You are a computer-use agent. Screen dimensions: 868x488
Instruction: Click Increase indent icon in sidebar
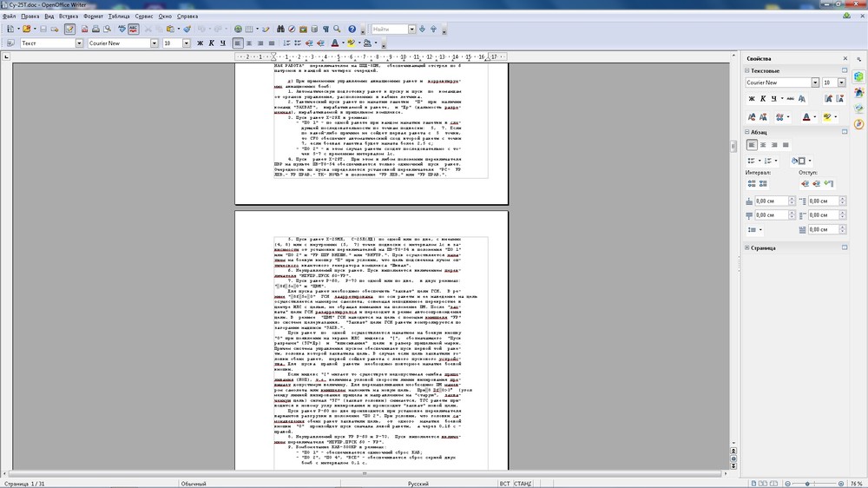805,183
